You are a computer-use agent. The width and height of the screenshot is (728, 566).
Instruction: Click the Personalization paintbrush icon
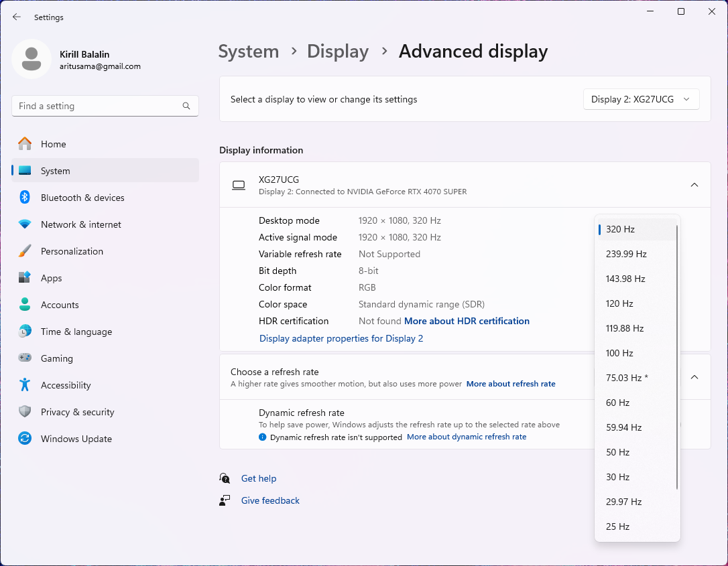point(25,251)
